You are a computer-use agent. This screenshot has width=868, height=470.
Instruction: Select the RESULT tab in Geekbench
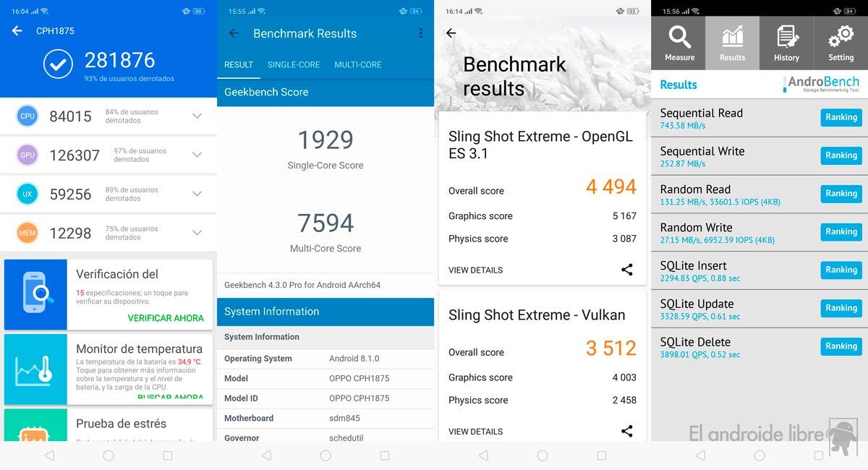tap(239, 64)
